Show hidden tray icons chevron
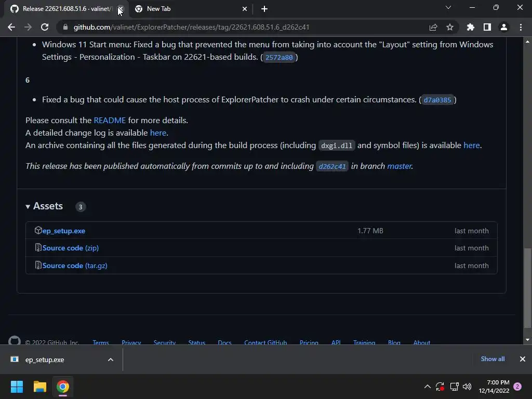Viewport: 532px width, 399px height. pyautogui.click(x=428, y=387)
